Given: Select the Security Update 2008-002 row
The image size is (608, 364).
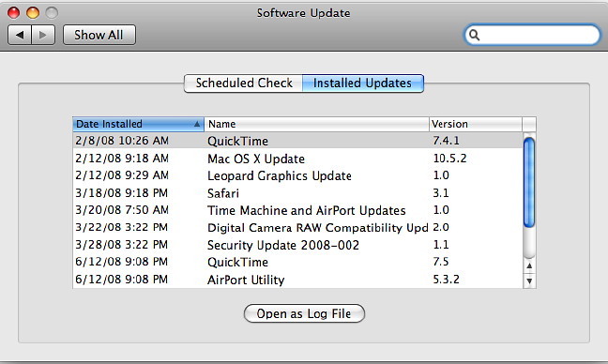Looking at the screenshot, I should point(297,245).
